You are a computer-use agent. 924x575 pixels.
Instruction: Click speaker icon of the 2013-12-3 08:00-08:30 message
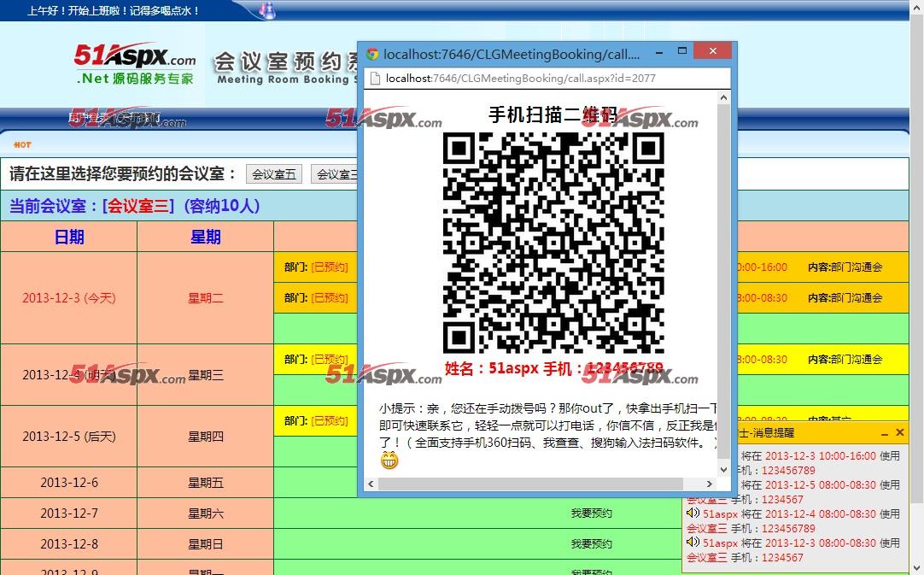[x=693, y=542]
